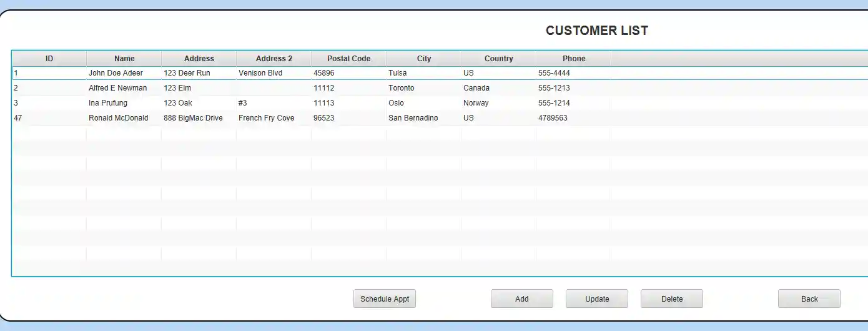Select the Ina Prufung name cell
This screenshot has width=868, height=331.
[124, 103]
